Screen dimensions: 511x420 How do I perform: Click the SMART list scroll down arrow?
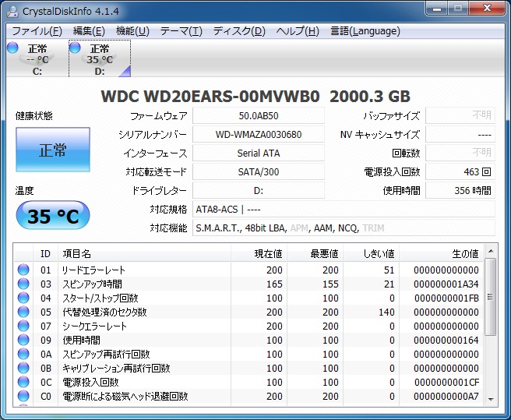click(491, 399)
